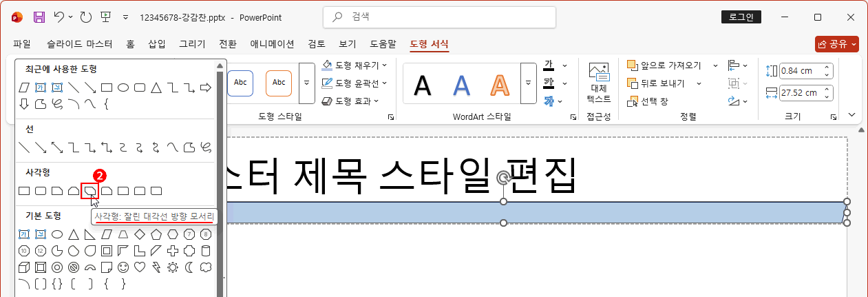Open the 도움말 tab
The height and width of the screenshot is (297, 868).
383,44
